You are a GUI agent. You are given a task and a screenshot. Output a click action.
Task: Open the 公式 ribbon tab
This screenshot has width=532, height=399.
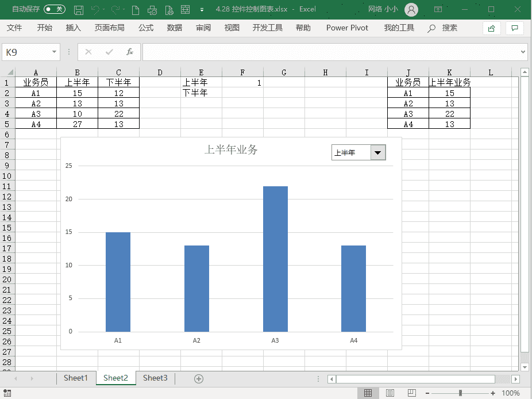tap(146, 28)
